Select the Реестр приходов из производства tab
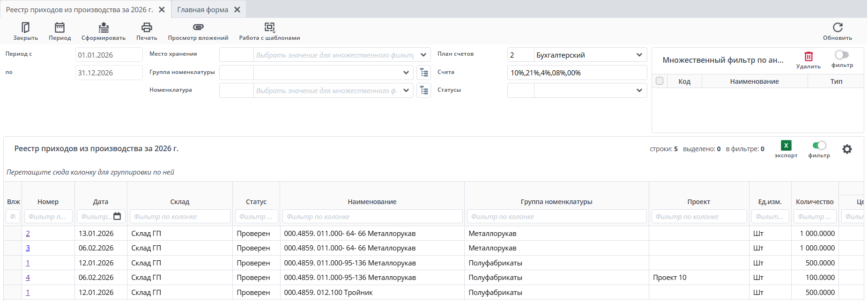 click(x=79, y=9)
